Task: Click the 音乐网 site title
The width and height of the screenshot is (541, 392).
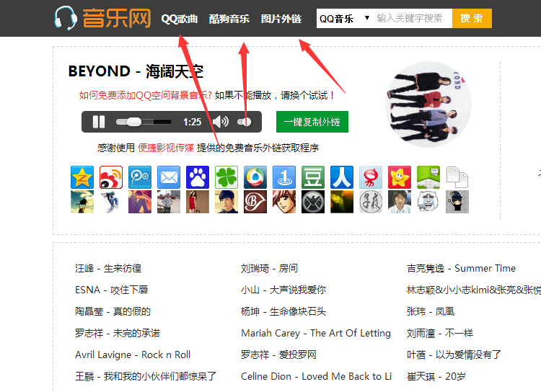Action: [x=117, y=18]
